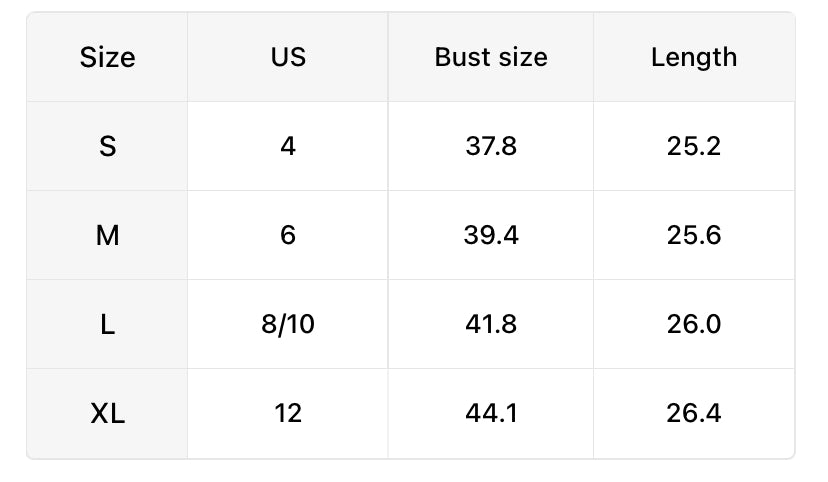Click US size 4 cell
Screen dimensions: 828x482
[x=288, y=146]
